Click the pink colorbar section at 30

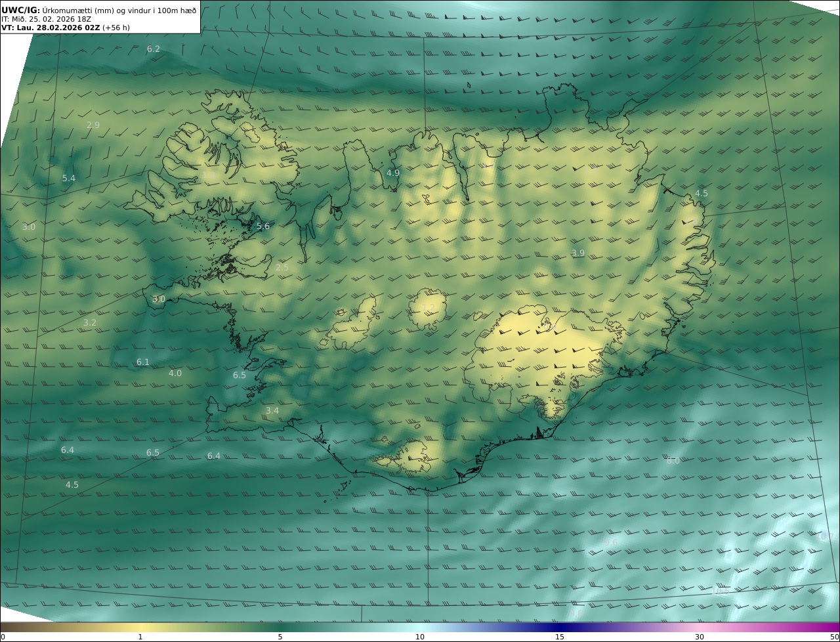click(700, 627)
